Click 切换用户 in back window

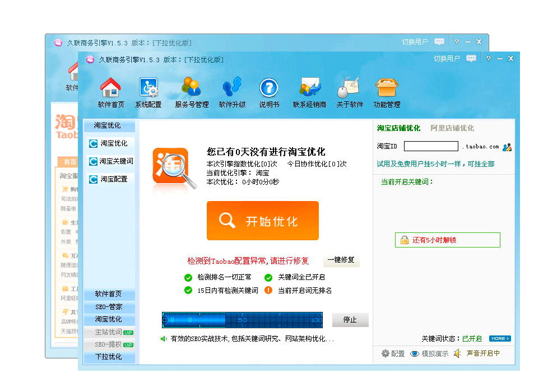coord(415,41)
